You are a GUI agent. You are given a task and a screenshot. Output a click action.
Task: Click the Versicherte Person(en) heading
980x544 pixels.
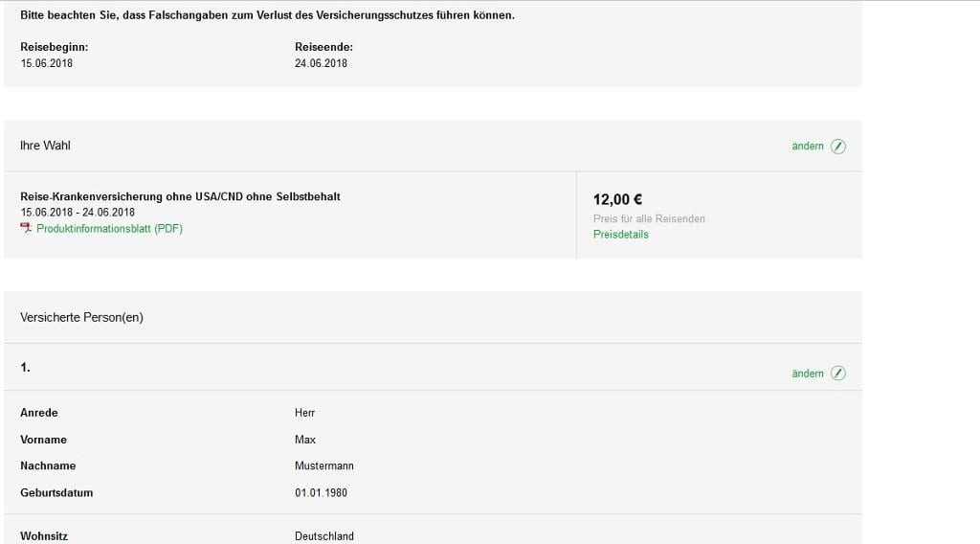[81, 318]
